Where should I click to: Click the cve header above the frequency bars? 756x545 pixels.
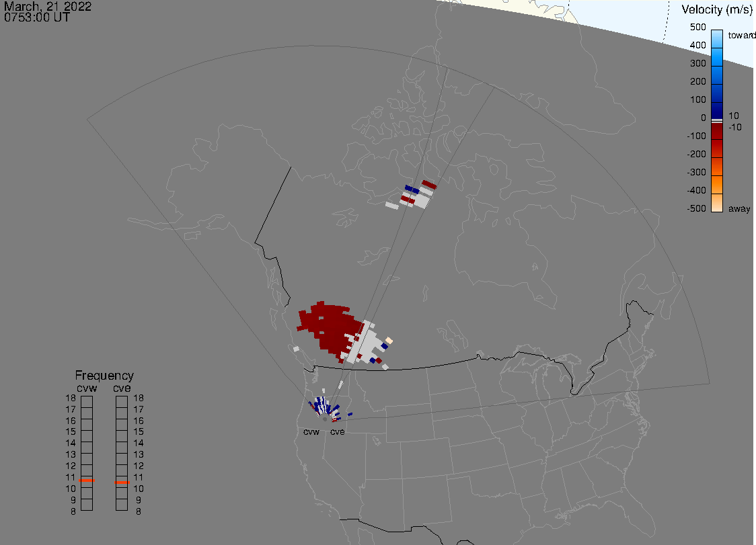point(122,388)
